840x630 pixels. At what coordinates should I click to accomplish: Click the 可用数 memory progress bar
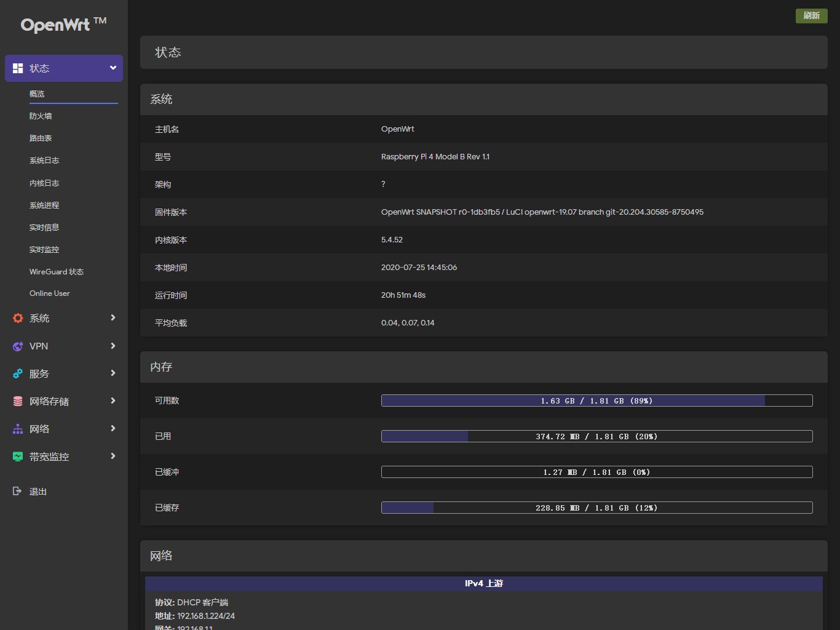click(597, 401)
